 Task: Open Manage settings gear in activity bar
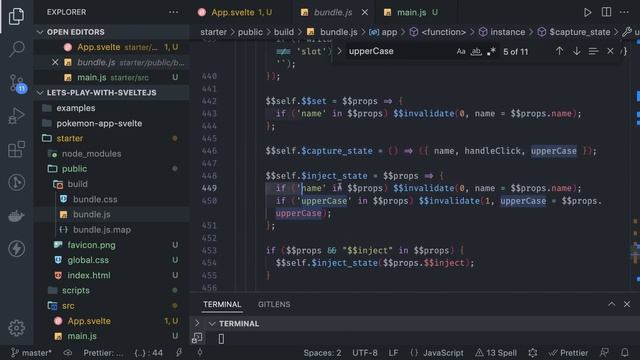point(16,328)
